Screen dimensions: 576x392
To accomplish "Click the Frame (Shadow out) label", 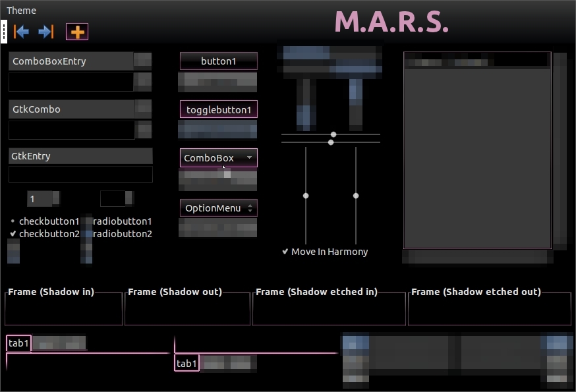I will click(175, 292).
